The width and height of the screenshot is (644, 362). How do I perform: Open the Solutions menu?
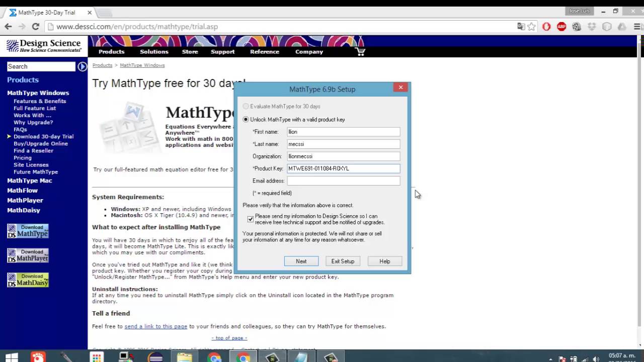[x=154, y=51]
